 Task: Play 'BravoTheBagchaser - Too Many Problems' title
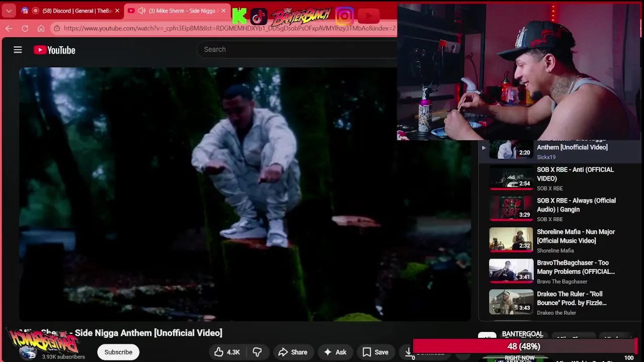pos(576,267)
